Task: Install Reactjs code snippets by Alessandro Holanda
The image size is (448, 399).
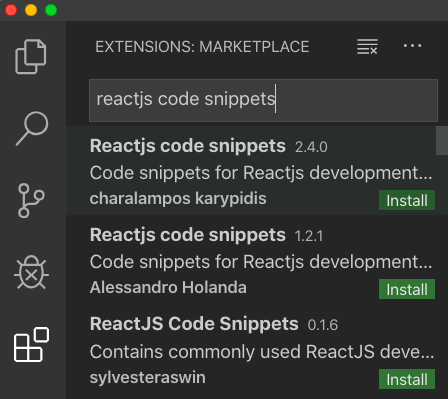Action: tap(407, 289)
